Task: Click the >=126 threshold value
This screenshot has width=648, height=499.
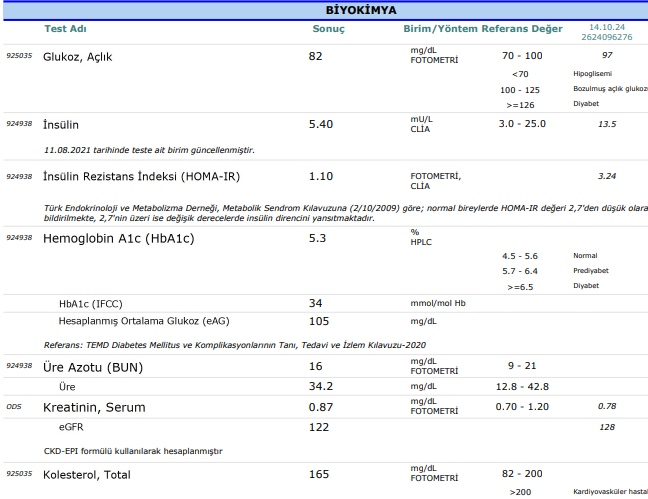Action: 520,105
